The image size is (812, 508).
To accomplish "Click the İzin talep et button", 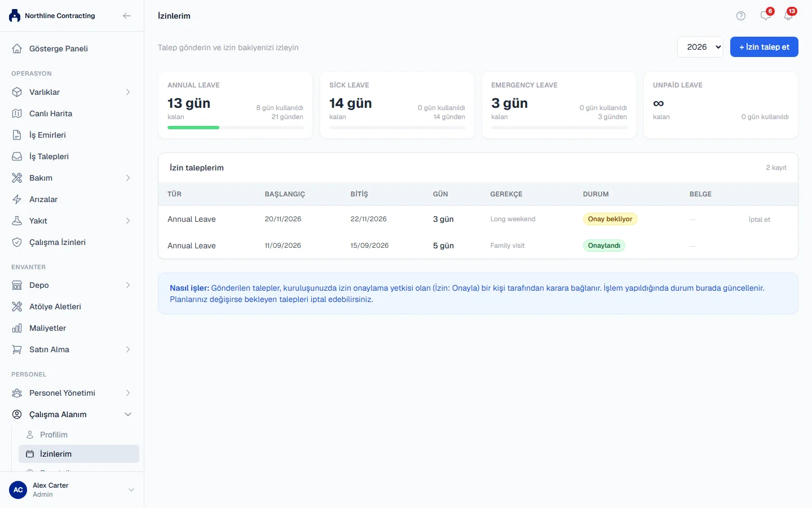I will tap(764, 47).
